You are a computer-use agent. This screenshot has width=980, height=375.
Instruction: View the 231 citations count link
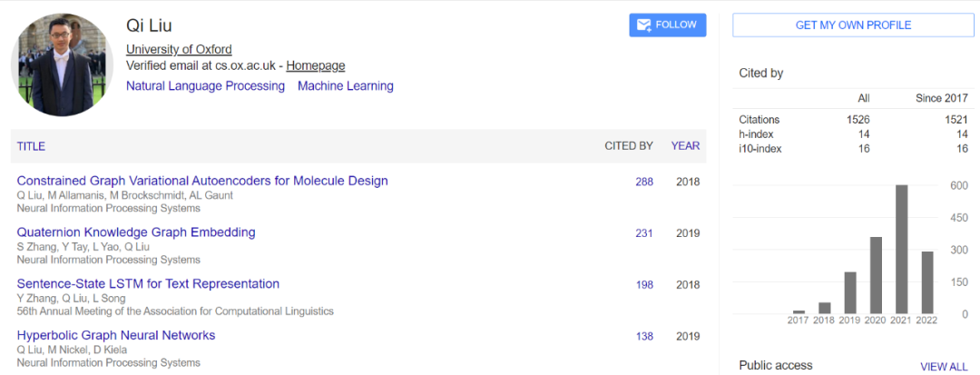[644, 233]
